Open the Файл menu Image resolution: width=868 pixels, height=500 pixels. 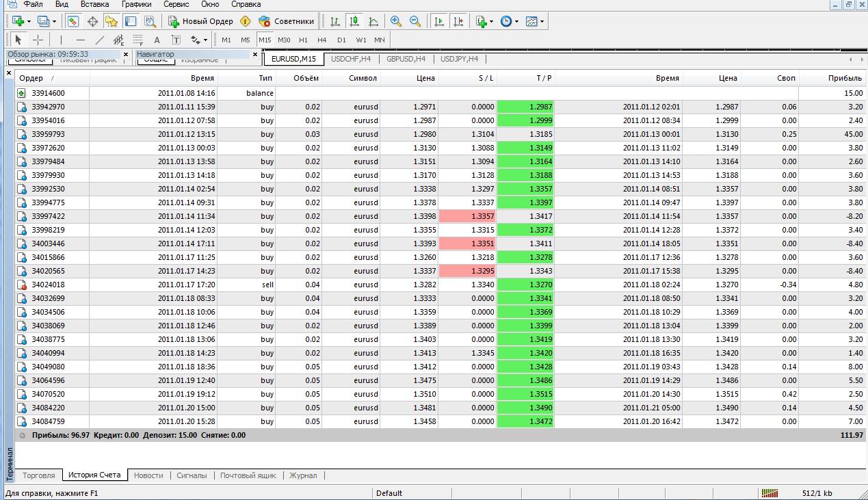tap(33, 4)
